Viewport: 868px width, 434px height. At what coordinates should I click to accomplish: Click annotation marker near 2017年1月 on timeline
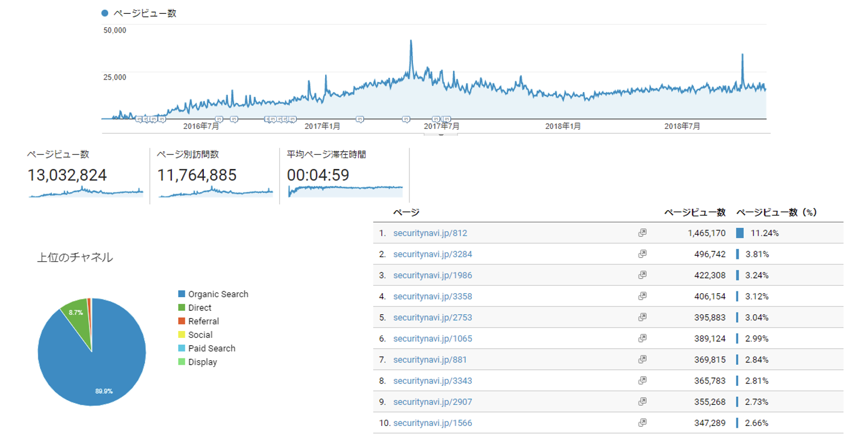click(x=360, y=119)
